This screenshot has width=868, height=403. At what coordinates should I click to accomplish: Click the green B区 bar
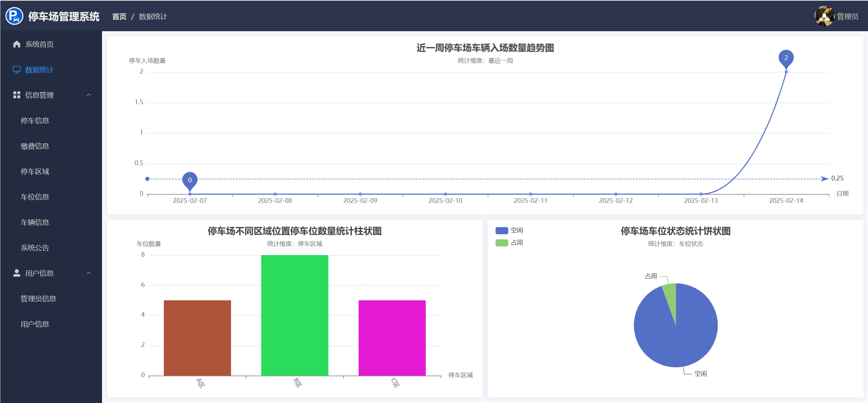pos(294,315)
